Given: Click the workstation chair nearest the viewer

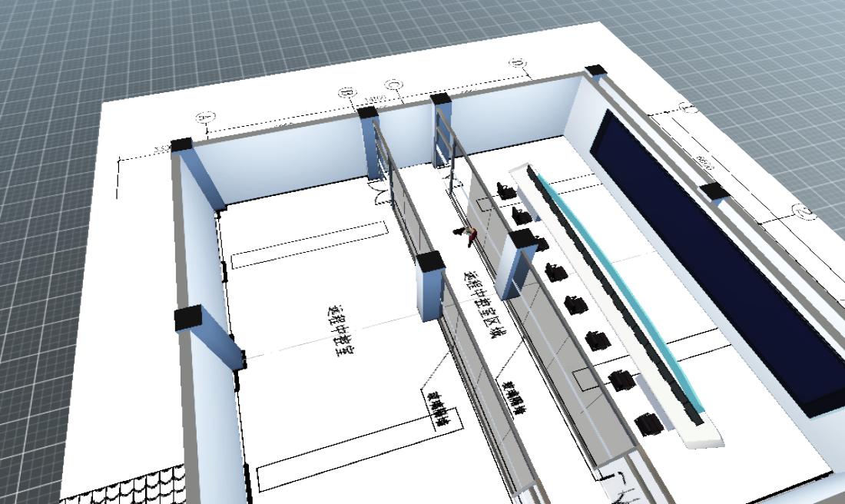Looking at the screenshot, I should pos(649,423).
